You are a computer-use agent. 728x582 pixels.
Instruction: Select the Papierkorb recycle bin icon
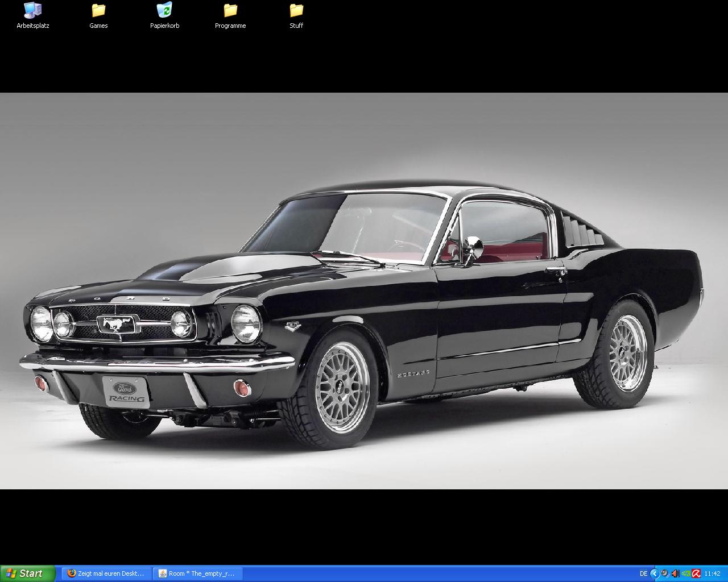coord(164,16)
